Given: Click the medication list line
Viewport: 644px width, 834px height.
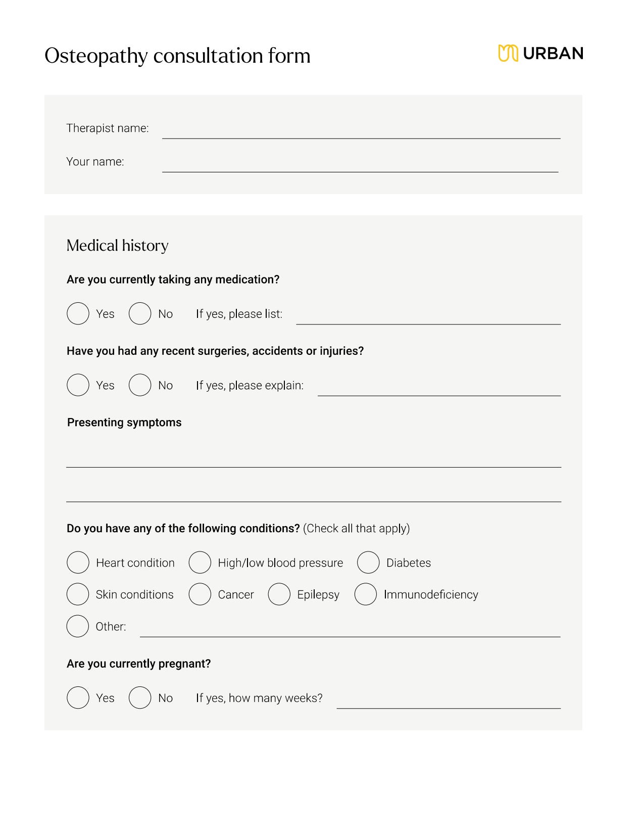Looking at the screenshot, I should (x=428, y=317).
